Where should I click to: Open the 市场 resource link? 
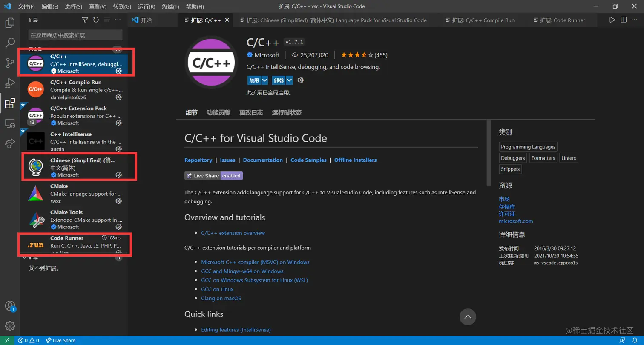coord(504,199)
